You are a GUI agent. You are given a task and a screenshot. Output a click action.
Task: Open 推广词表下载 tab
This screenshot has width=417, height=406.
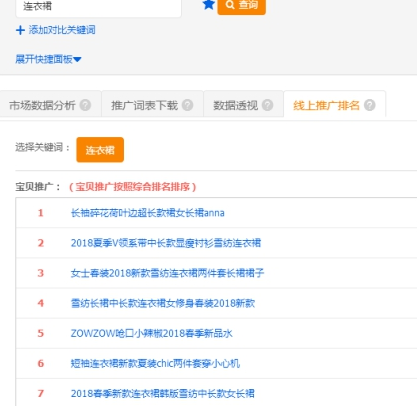(144, 105)
